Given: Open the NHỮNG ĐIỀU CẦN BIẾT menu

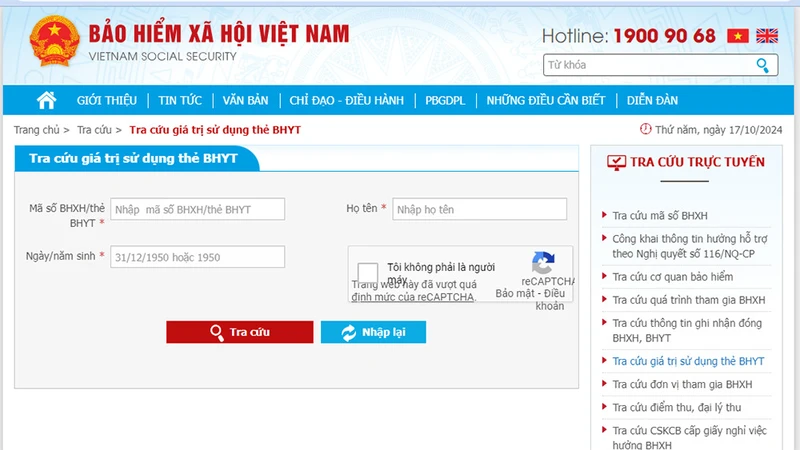Looking at the screenshot, I should [545, 101].
